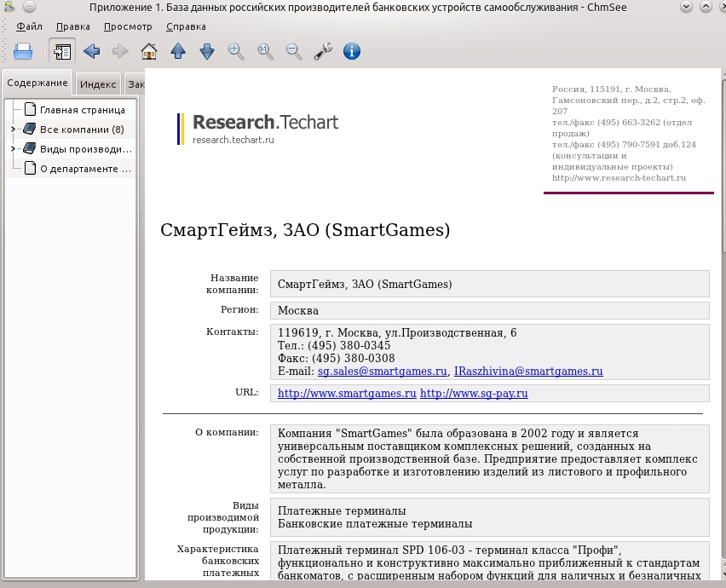Open the Просмотр menu
Image resolution: width=726 pixels, height=588 pixels.
point(128,27)
